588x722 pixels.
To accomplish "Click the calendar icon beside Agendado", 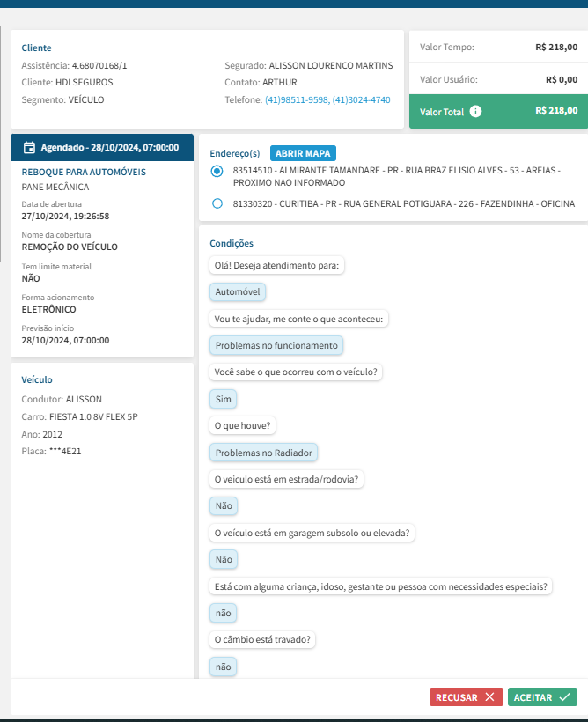I will pos(29,147).
